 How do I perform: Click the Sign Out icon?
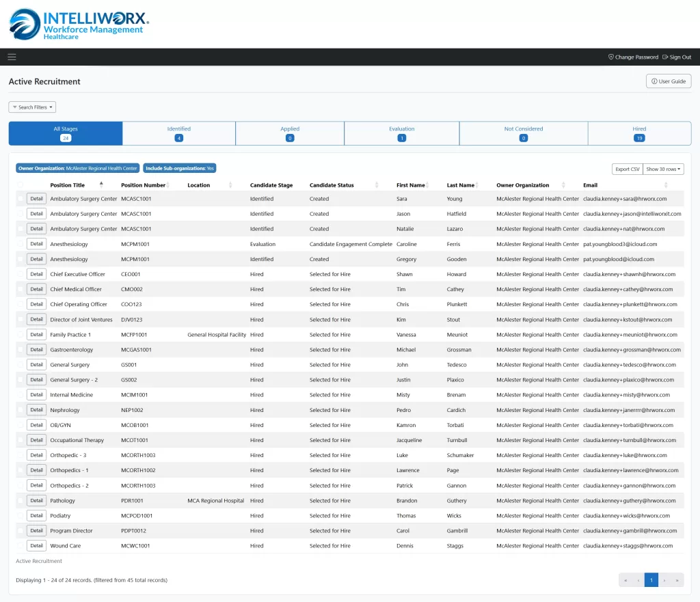(x=665, y=57)
